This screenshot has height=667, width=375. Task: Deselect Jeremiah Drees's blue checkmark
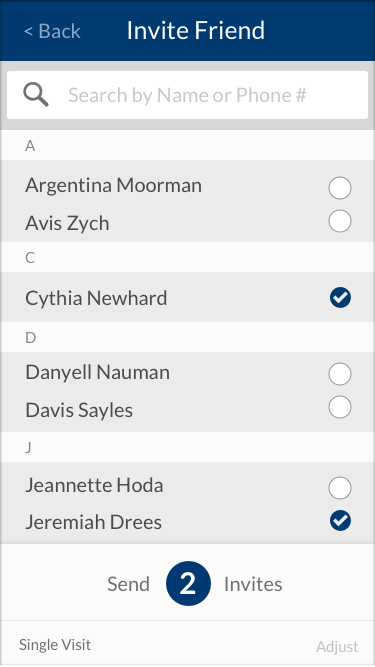pos(340,521)
